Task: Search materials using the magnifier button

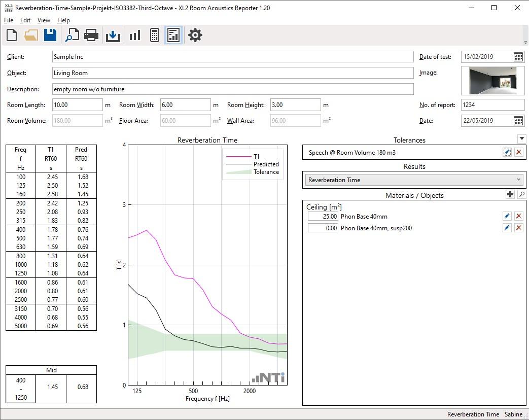Action: [x=521, y=195]
